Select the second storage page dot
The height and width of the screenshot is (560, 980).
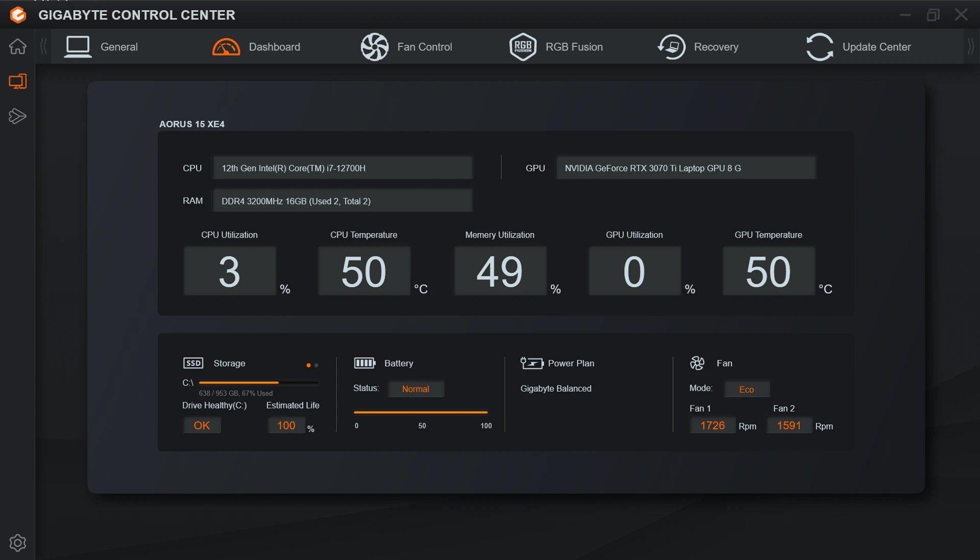tap(316, 365)
